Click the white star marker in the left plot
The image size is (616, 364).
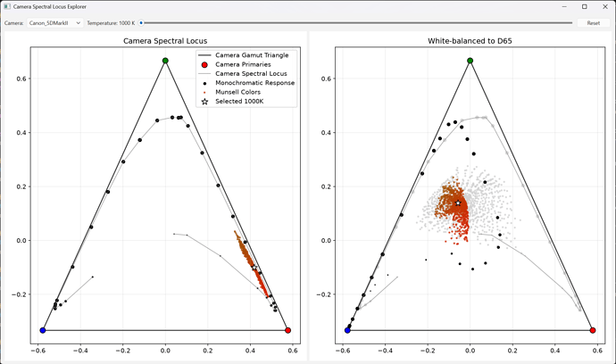pyautogui.click(x=254, y=268)
